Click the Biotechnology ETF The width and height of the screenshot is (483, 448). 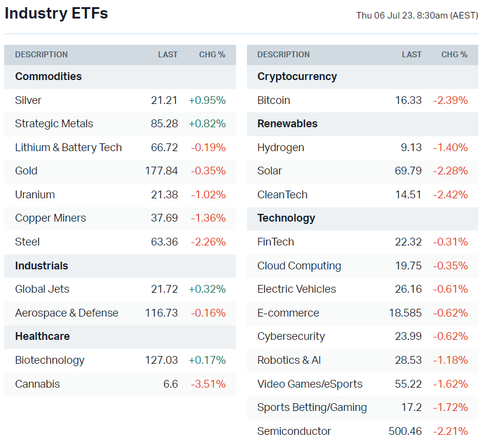tap(50, 360)
